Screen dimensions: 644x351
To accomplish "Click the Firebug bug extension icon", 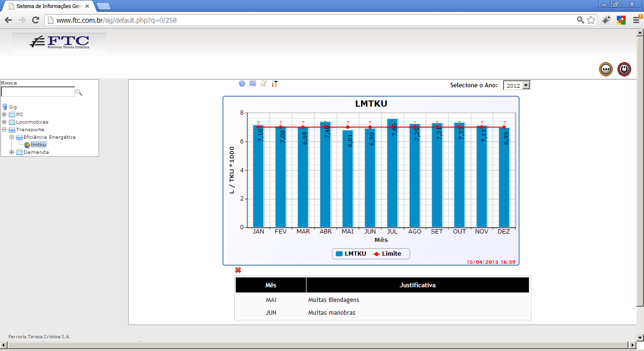I will click(606, 20).
